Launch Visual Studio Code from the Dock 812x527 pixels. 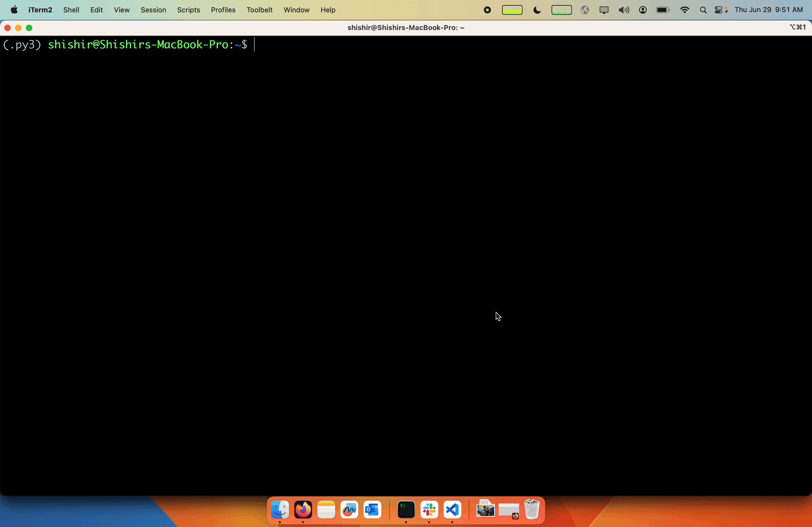[452, 511]
